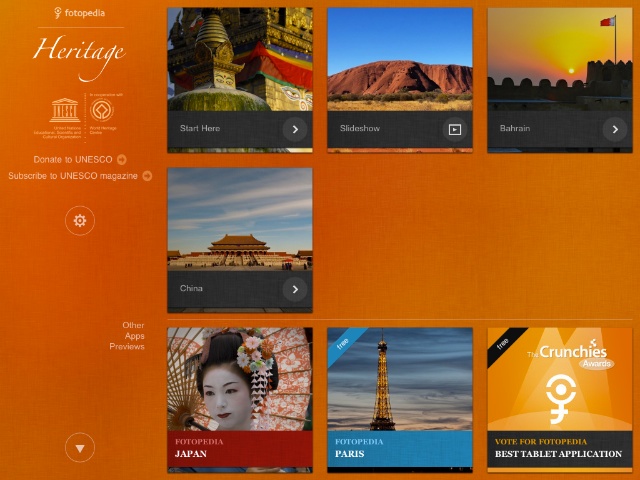The height and width of the screenshot is (480, 640).
Task: Tap the down arrow circle in sidebar
Action: point(80,448)
